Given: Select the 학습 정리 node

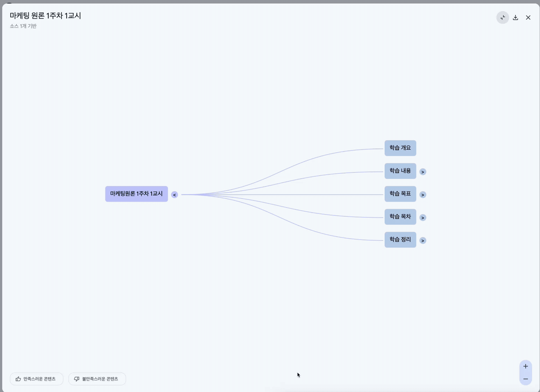Looking at the screenshot, I should tap(400, 240).
